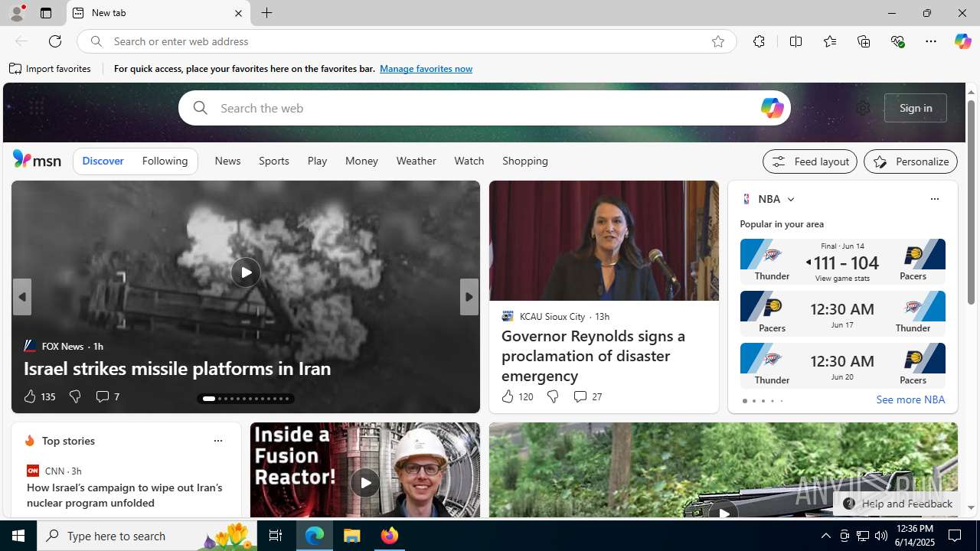Click the Windows taskbar search box
The width and height of the screenshot is (980, 551).
pos(147,536)
